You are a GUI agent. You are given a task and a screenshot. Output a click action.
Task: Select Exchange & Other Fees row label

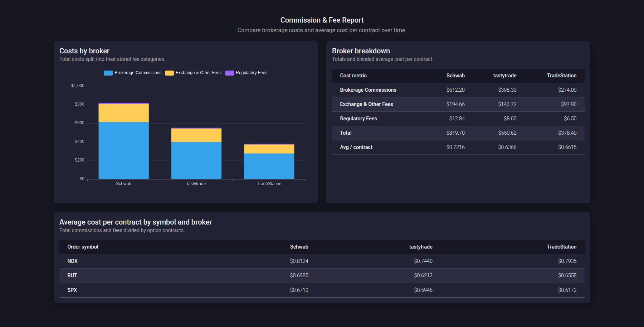366,104
